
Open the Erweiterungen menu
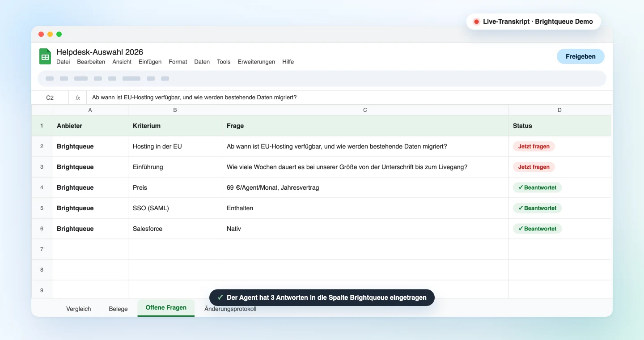[x=256, y=62]
